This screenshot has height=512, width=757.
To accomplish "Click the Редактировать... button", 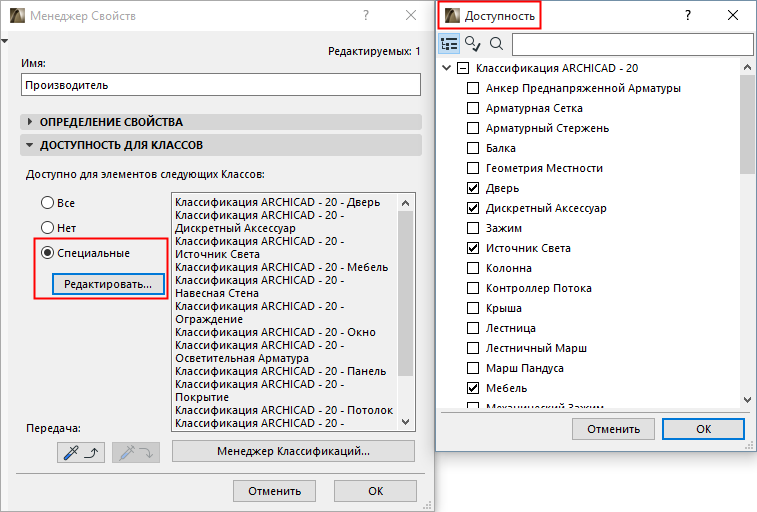I will click(x=108, y=284).
